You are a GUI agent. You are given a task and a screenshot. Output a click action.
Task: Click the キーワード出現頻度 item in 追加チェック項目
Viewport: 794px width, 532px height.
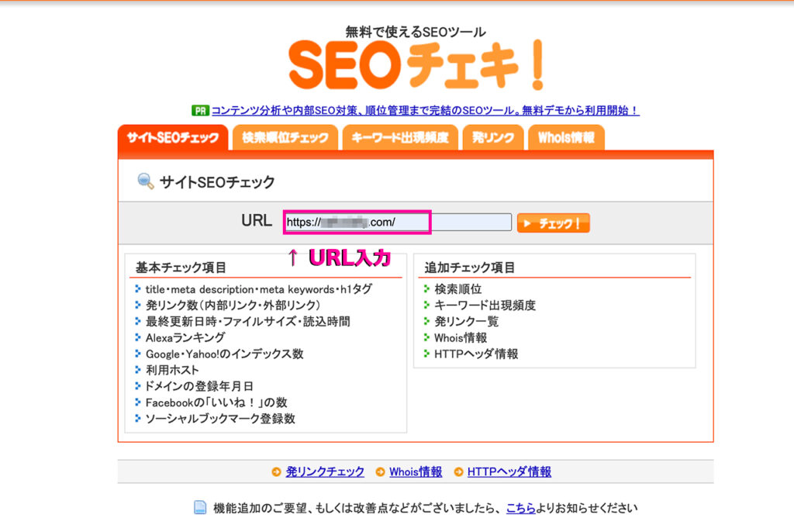pos(485,305)
